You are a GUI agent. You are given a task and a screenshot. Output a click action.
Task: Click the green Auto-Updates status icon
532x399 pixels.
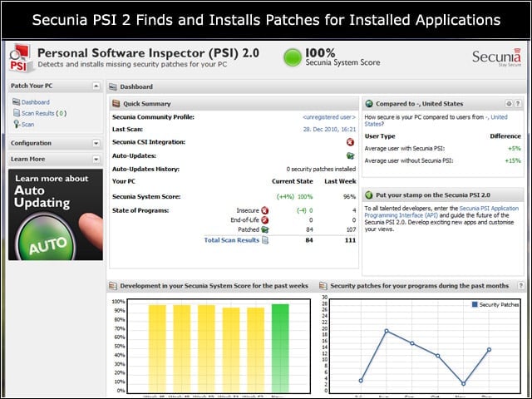pos(350,155)
